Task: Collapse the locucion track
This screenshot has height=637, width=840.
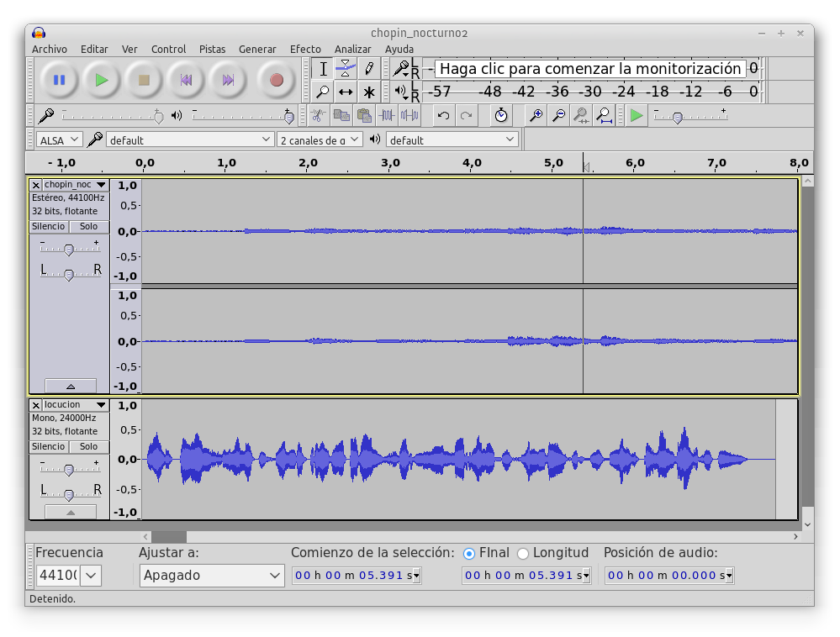Action: 71,512
